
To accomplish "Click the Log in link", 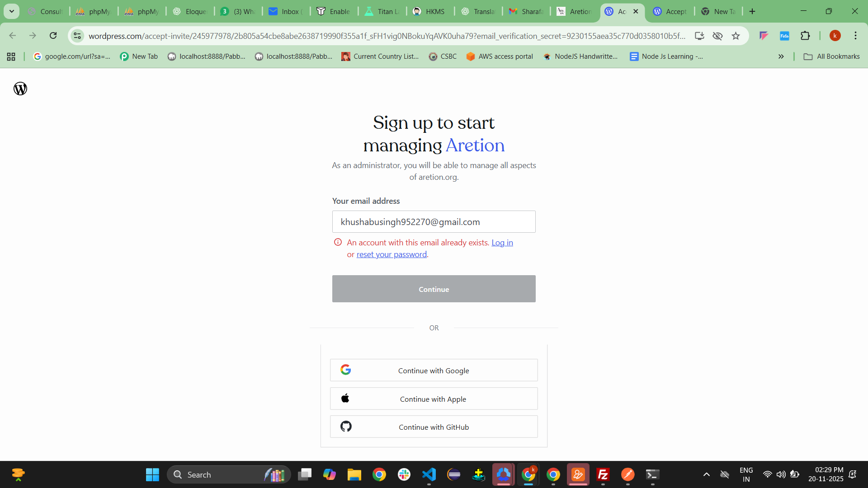I will (x=502, y=243).
